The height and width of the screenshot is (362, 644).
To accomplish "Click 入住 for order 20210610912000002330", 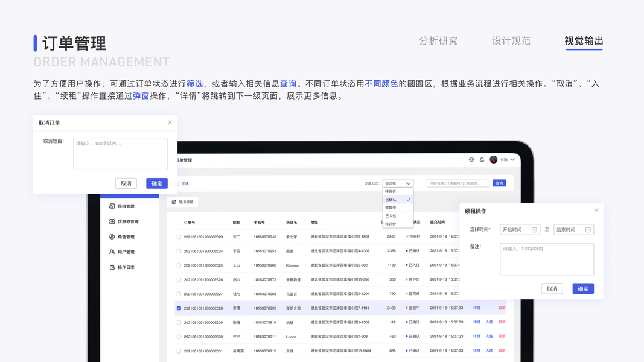I will click(x=489, y=336).
